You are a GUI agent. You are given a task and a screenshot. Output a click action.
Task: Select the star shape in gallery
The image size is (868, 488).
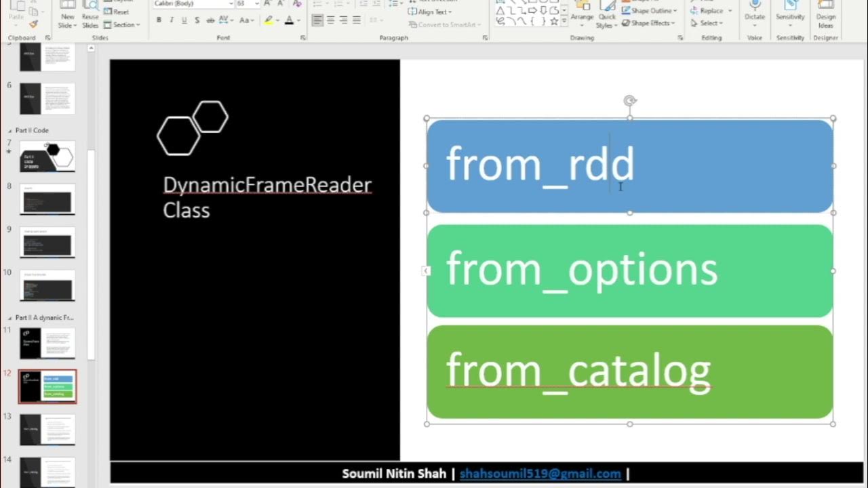pos(553,21)
